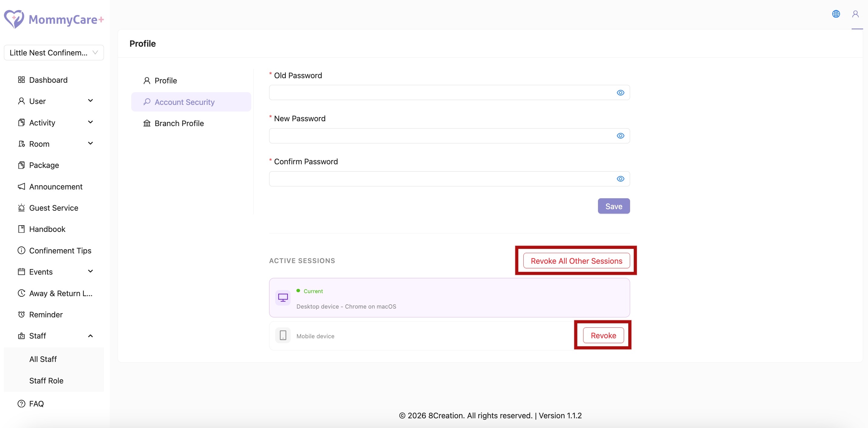Focus the Old Password input field
The image size is (868, 428).
click(441, 93)
